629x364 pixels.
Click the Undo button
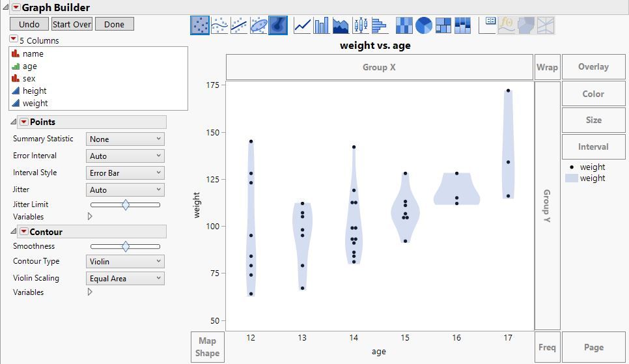[x=29, y=24]
